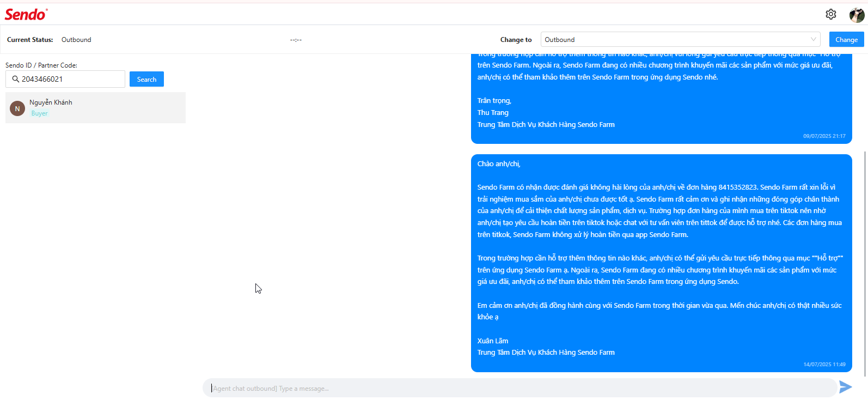Click the Sendo ID / Partner Code label

[41, 65]
